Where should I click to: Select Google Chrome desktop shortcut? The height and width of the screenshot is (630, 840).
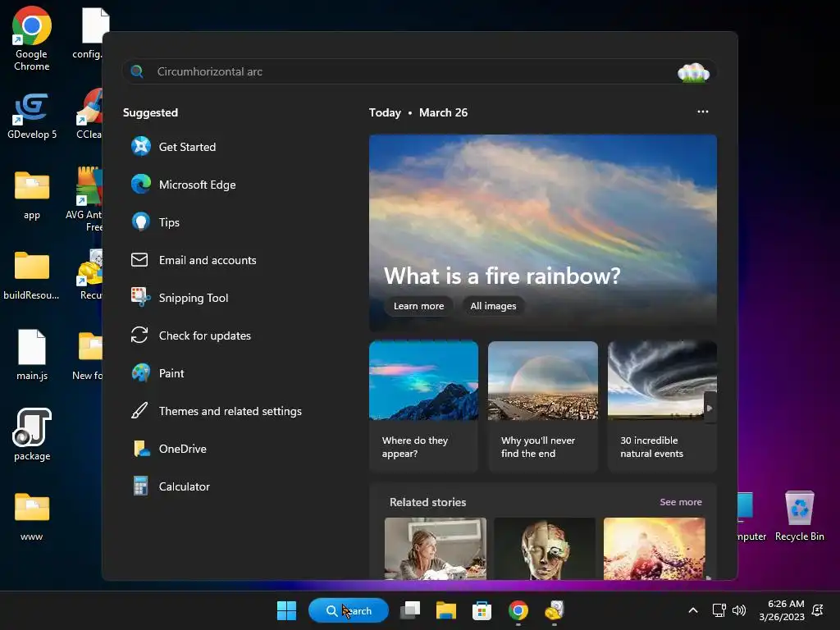[x=32, y=39]
